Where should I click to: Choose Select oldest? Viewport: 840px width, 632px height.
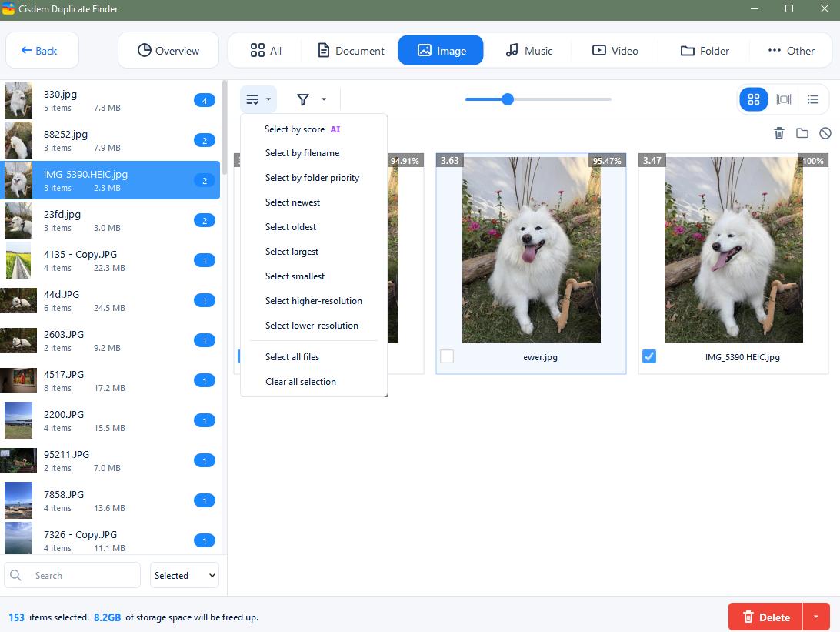[313, 227]
